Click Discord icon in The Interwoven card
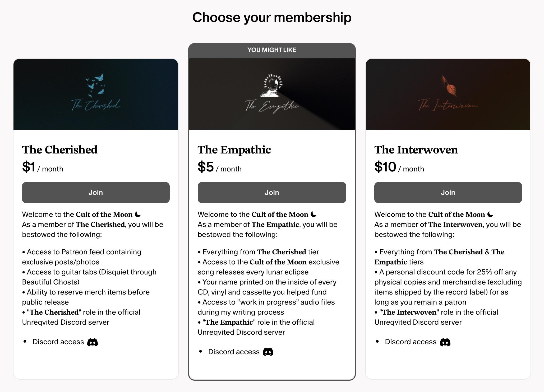The height and width of the screenshot is (392, 544). point(445,342)
